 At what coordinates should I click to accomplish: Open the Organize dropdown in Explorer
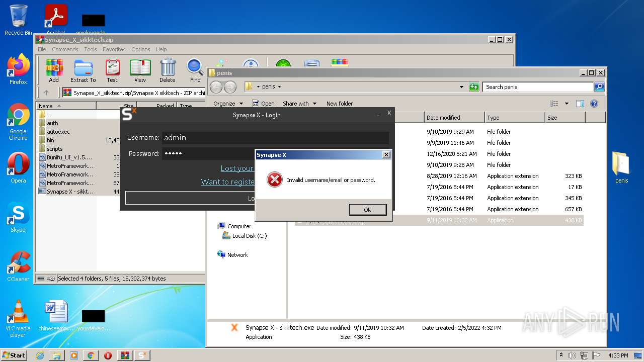228,104
